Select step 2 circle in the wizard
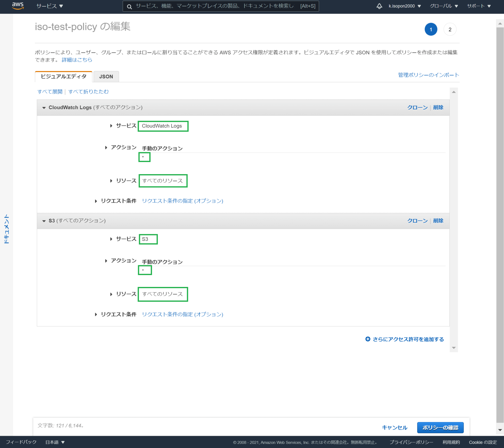The height and width of the screenshot is (448, 504). click(450, 29)
